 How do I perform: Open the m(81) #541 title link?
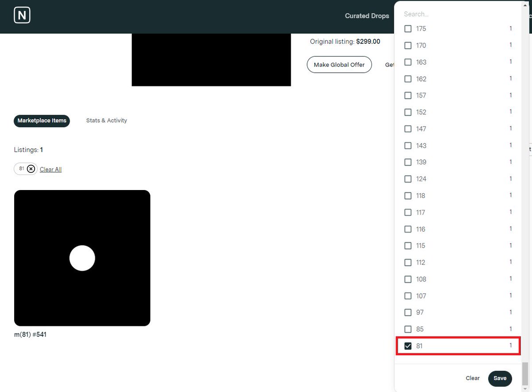coord(30,335)
